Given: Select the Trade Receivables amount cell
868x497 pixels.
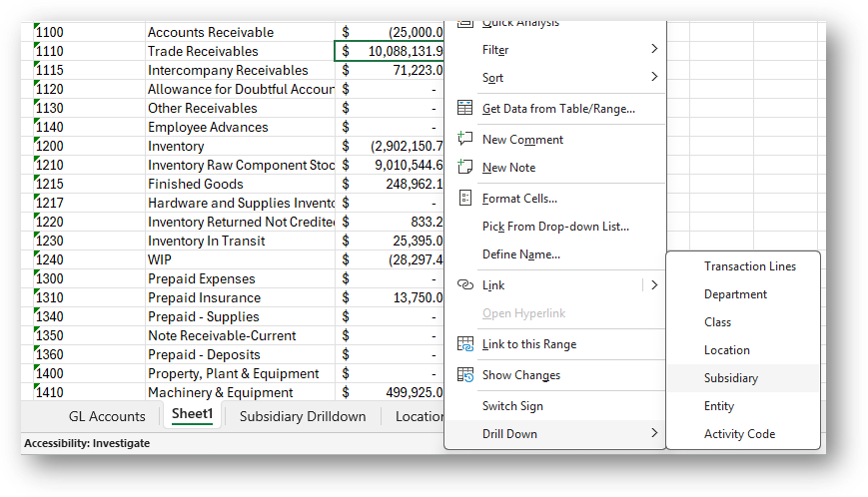Looking at the screenshot, I should click(392, 51).
